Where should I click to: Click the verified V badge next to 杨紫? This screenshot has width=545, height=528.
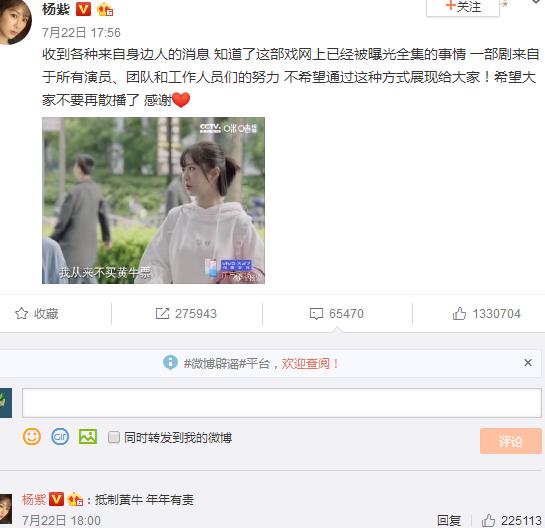83,9
